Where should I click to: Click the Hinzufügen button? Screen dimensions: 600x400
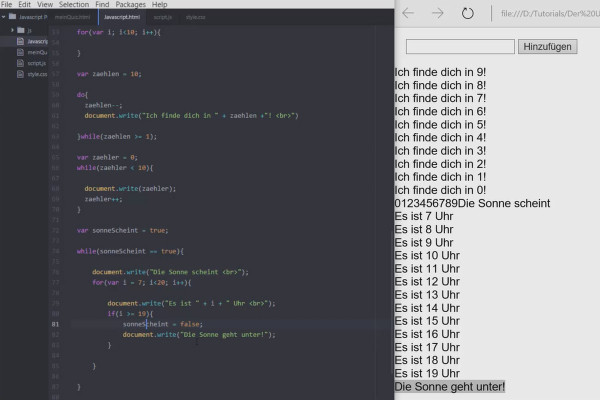click(548, 47)
